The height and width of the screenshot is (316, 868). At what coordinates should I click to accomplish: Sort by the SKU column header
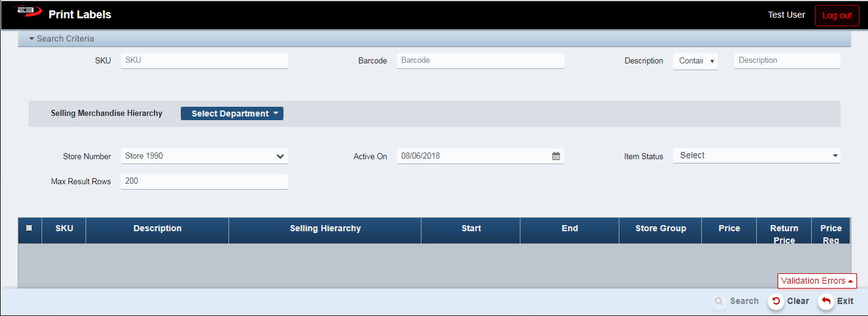click(64, 229)
